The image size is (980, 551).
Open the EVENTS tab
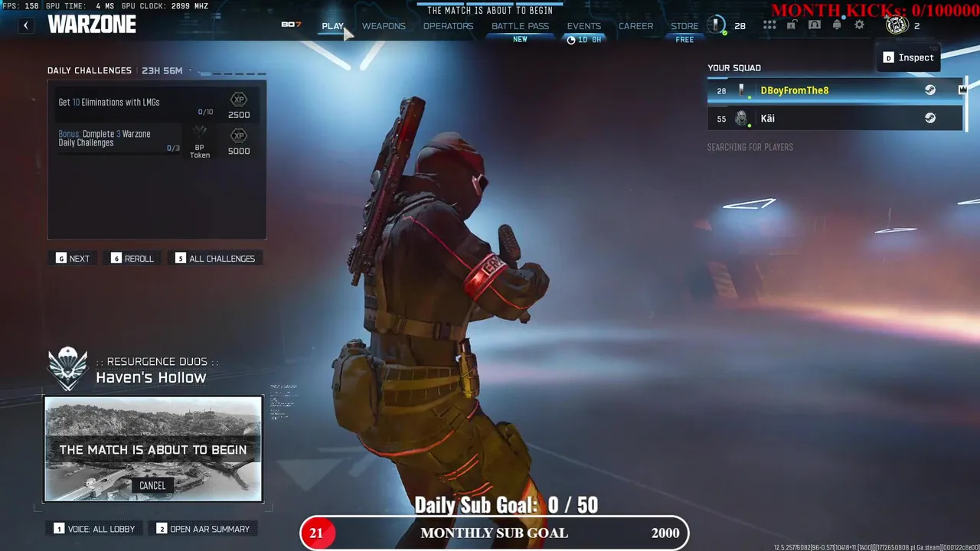pos(583,26)
